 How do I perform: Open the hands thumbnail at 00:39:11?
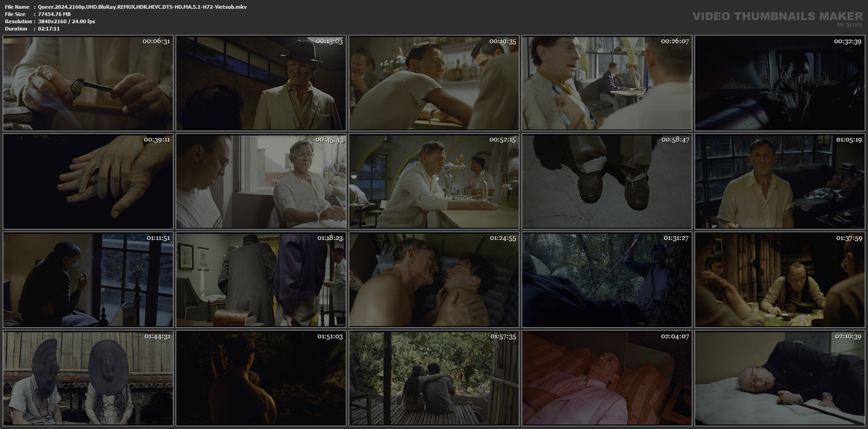tap(88, 181)
